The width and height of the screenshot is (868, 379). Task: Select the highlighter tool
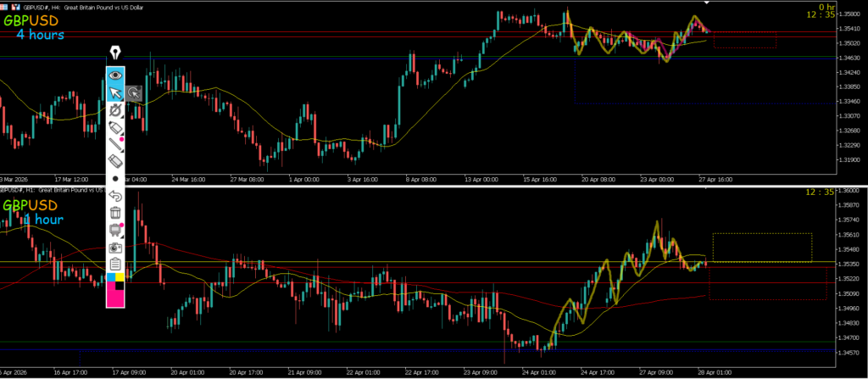(x=115, y=127)
